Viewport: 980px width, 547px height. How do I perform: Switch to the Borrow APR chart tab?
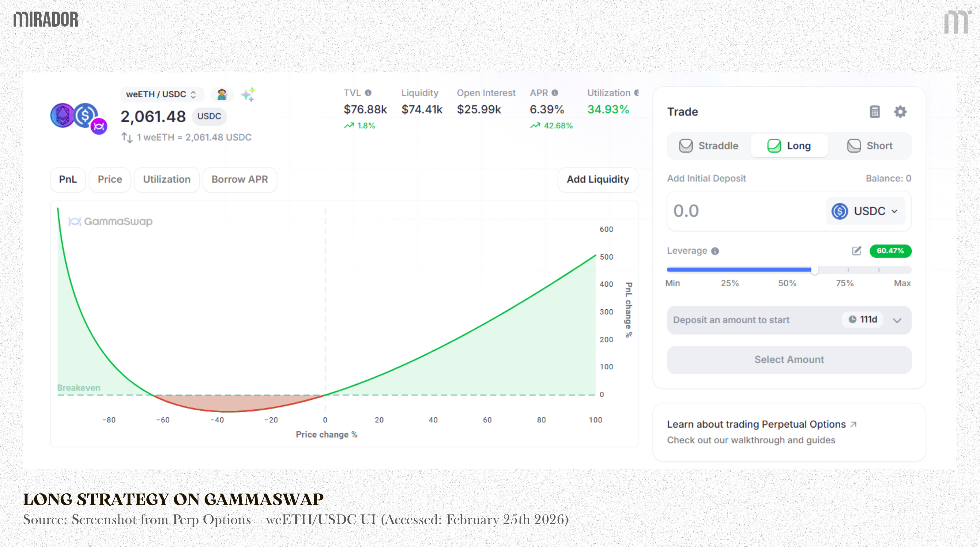(240, 179)
